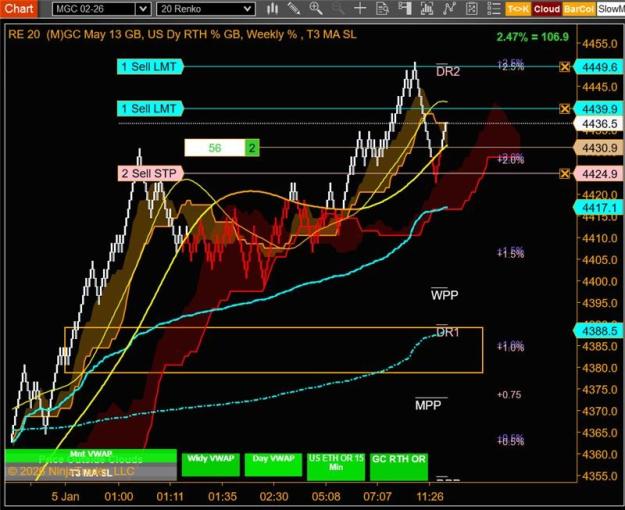Click the DR1 pivot label
The image size is (625, 510).
click(x=448, y=332)
